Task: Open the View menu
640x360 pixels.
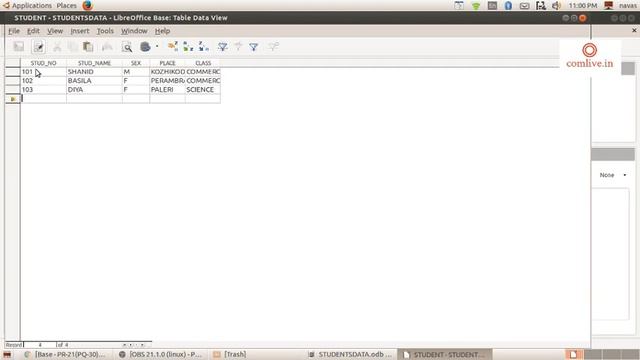Action: (55, 31)
